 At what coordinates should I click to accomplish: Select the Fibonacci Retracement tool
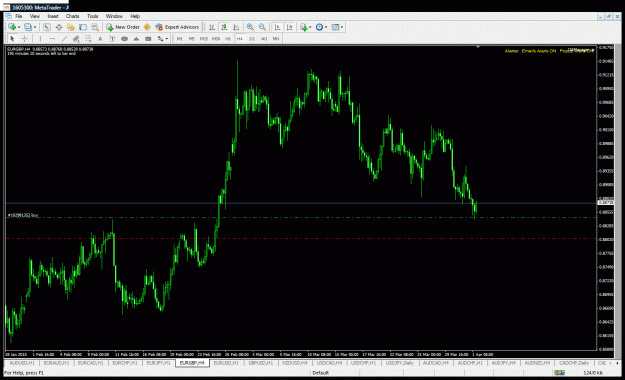pos(88,39)
